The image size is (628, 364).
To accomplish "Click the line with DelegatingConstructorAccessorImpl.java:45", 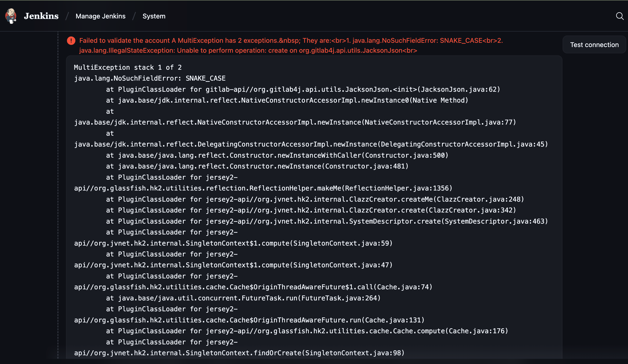I will [311, 144].
